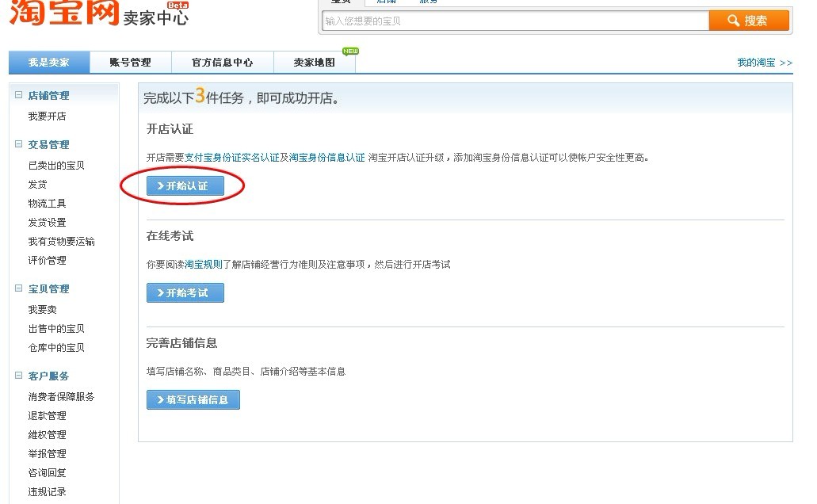The height and width of the screenshot is (504, 817).
Task: Click the section icon next to 店铺管理
Action: [17, 94]
